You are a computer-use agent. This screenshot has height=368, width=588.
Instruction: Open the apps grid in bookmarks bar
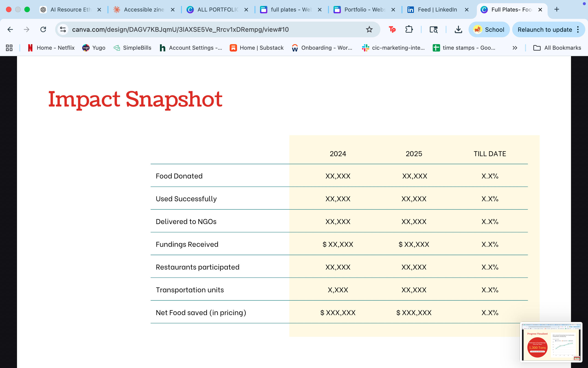(x=9, y=48)
